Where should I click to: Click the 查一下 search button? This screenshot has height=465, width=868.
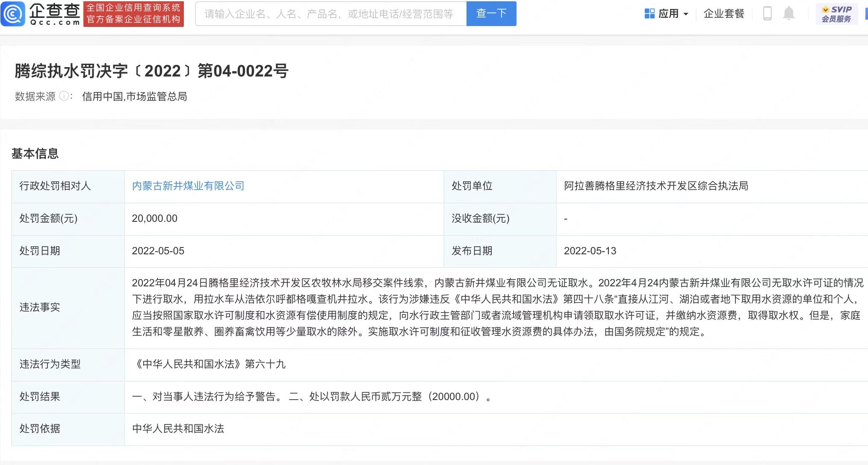pyautogui.click(x=491, y=14)
